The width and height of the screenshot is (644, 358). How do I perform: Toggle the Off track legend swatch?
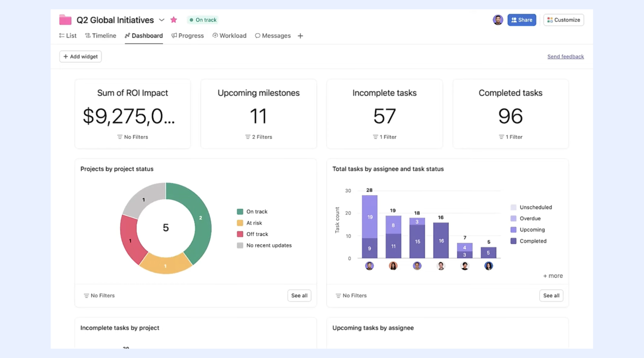coord(240,234)
